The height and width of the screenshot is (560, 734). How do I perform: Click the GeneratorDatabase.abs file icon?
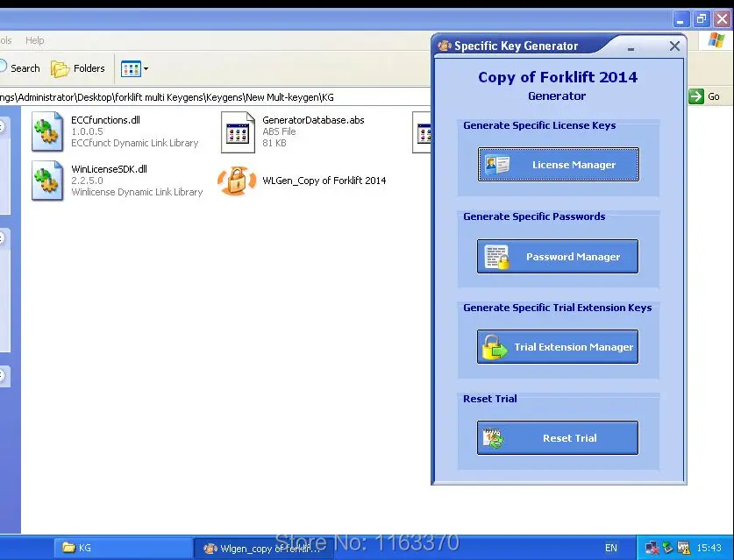coord(238,132)
